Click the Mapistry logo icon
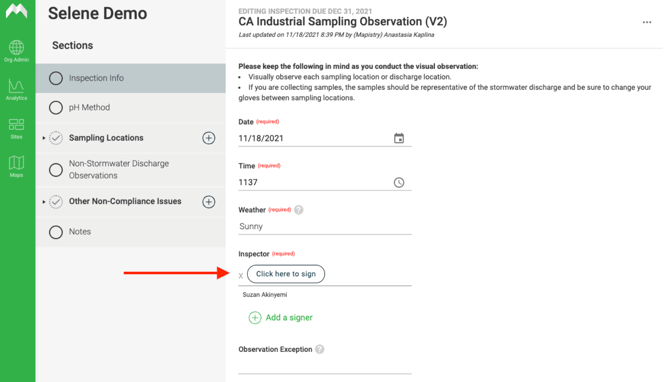 (17, 10)
